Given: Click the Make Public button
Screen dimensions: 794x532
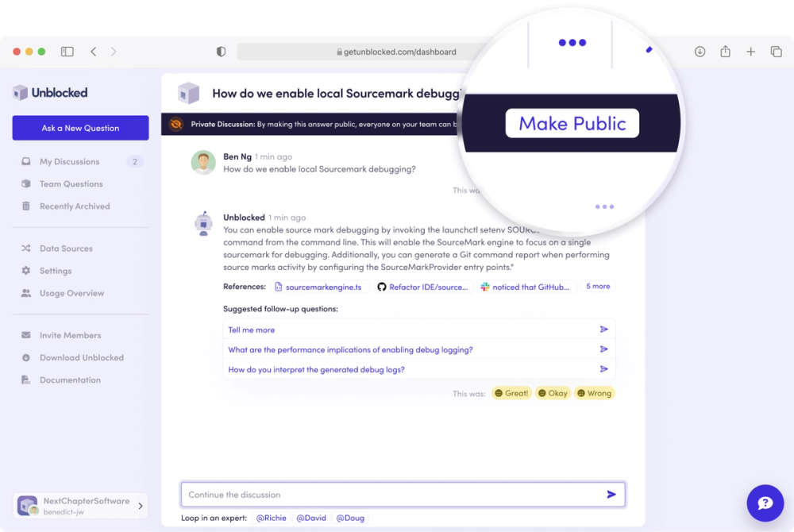Looking at the screenshot, I should 572,123.
